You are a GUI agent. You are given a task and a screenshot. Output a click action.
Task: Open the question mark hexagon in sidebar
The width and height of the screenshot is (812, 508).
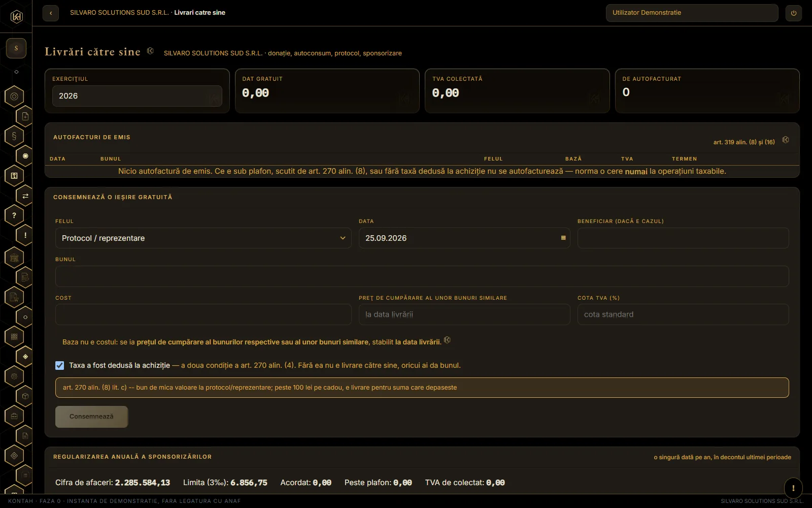point(14,215)
